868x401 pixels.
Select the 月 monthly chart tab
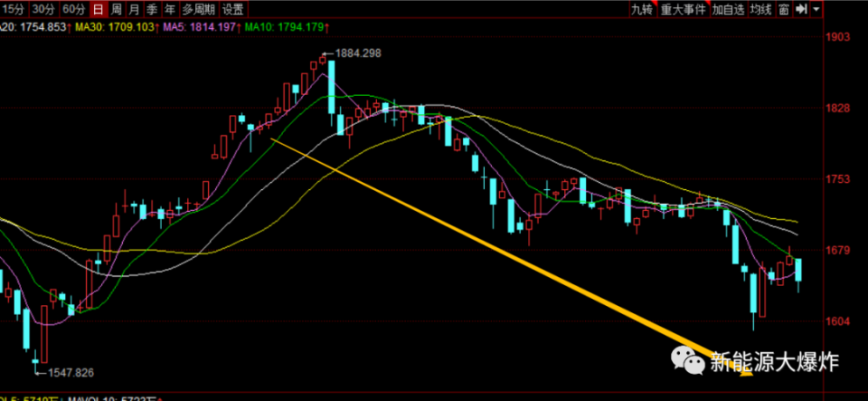[134, 9]
